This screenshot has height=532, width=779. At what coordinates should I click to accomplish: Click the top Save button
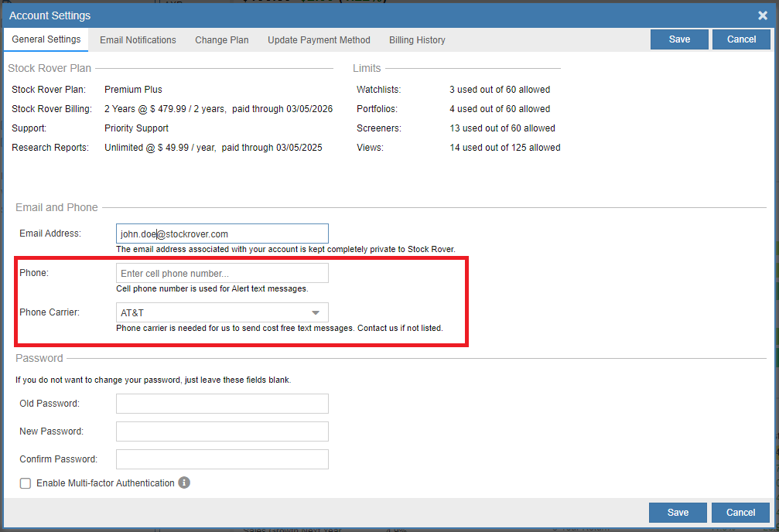tap(678, 39)
